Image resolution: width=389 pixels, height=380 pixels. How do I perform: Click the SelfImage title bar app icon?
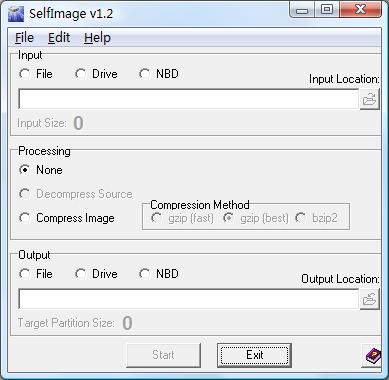click(x=16, y=14)
